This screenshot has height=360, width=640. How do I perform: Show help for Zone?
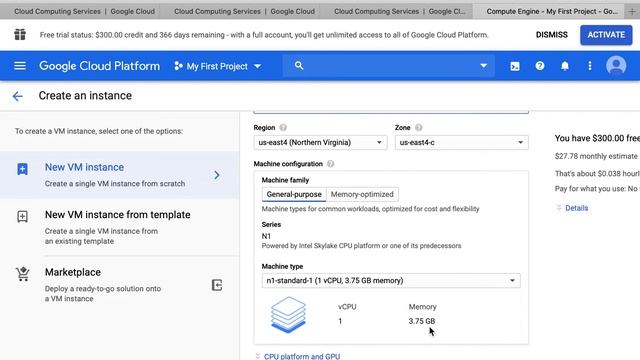point(418,127)
